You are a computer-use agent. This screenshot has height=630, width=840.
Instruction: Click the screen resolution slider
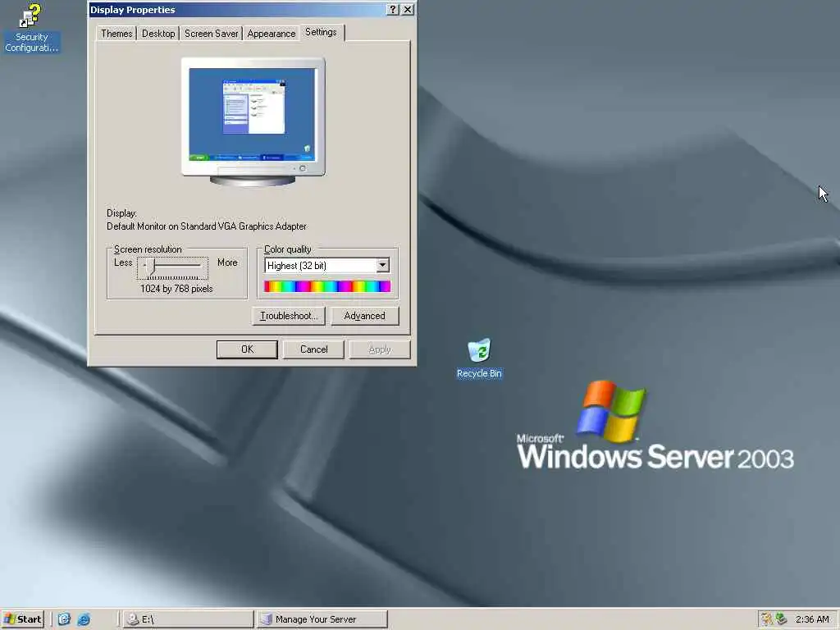172,268
